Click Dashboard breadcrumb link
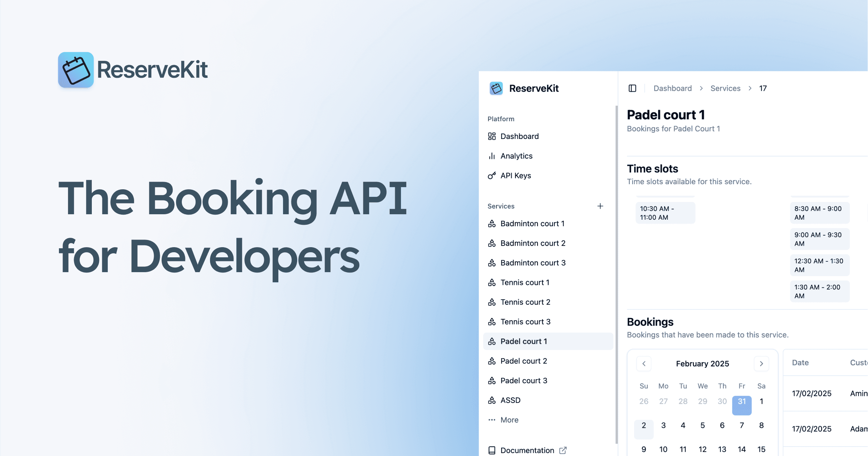868x456 pixels. click(x=672, y=88)
